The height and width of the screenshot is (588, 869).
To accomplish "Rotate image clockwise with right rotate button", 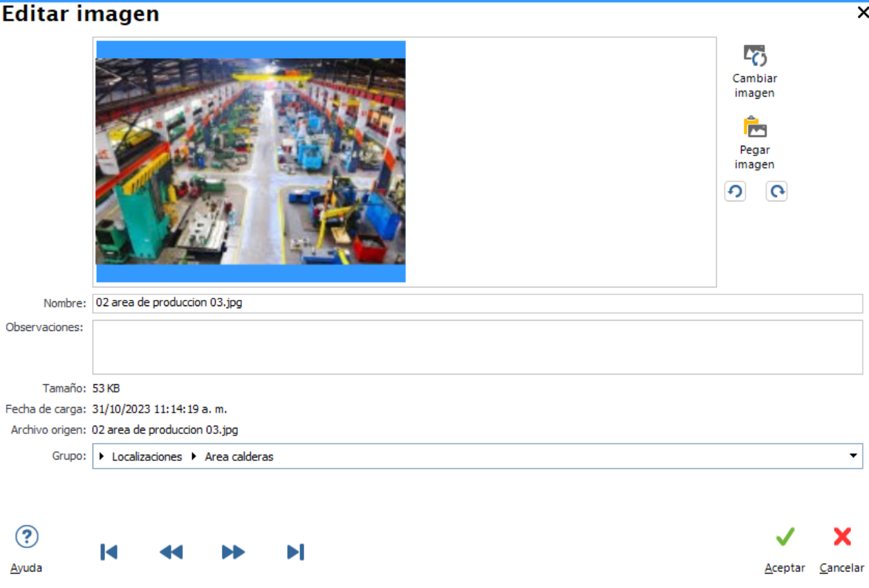I will [x=776, y=191].
